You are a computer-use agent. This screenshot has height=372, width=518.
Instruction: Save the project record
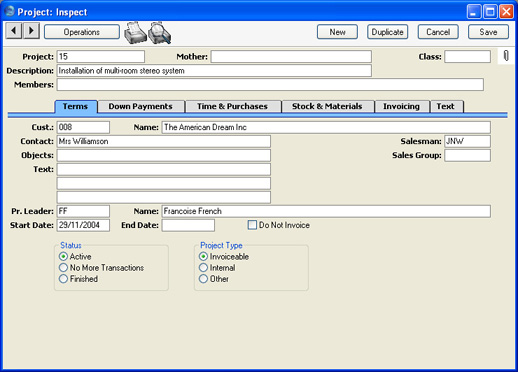click(488, 32)
